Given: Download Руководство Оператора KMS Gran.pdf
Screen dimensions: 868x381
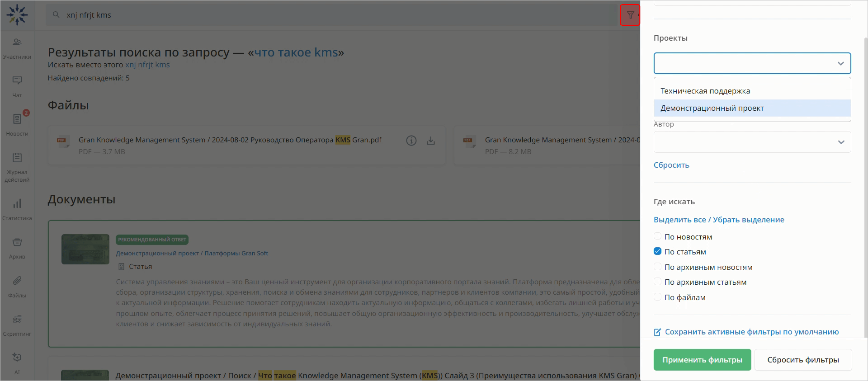Looking at the screenshot, I should [431, 141].
